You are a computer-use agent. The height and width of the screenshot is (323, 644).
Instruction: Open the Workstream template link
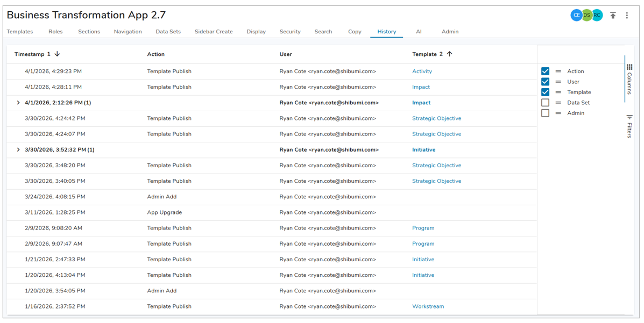pos(428,307)
